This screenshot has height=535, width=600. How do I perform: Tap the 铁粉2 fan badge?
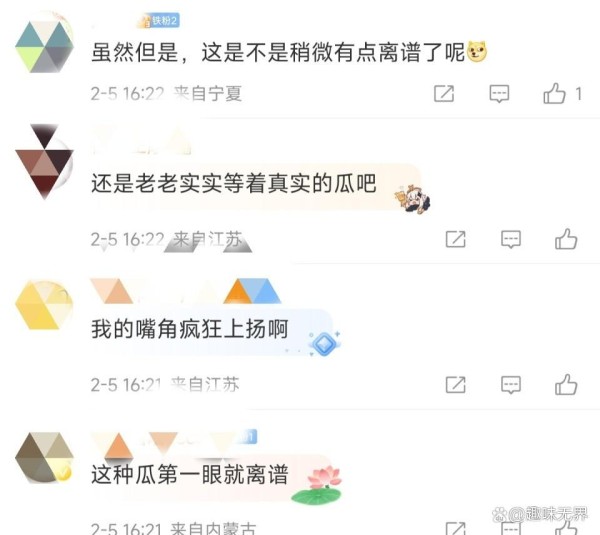(159, 20)
